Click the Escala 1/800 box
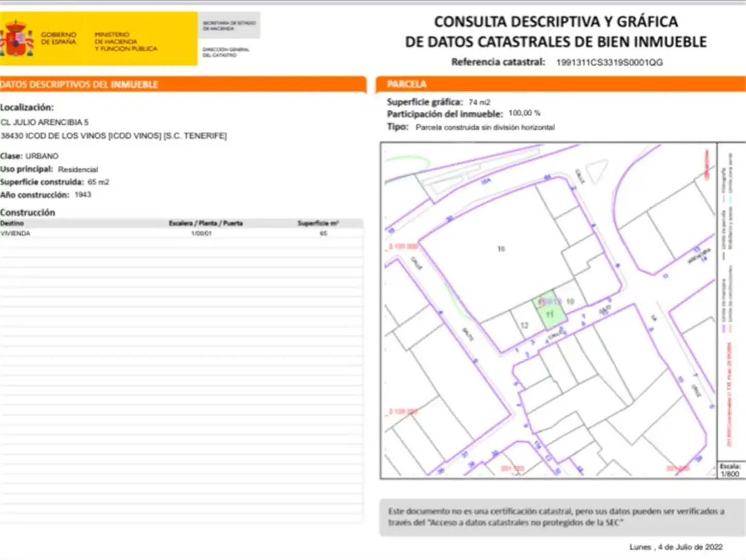Screen dimensions: 746x560 730,470
